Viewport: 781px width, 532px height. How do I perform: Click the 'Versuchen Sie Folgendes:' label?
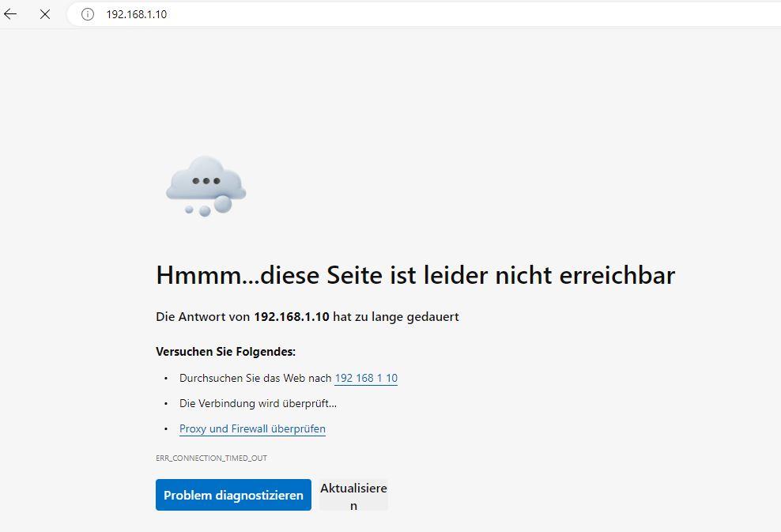tap(225, 352)
